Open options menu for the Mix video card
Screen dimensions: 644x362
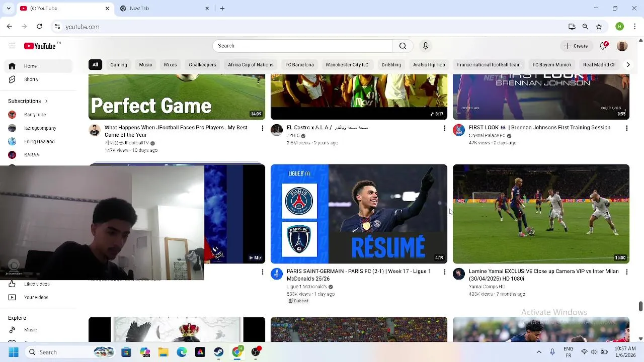point(262,272)
